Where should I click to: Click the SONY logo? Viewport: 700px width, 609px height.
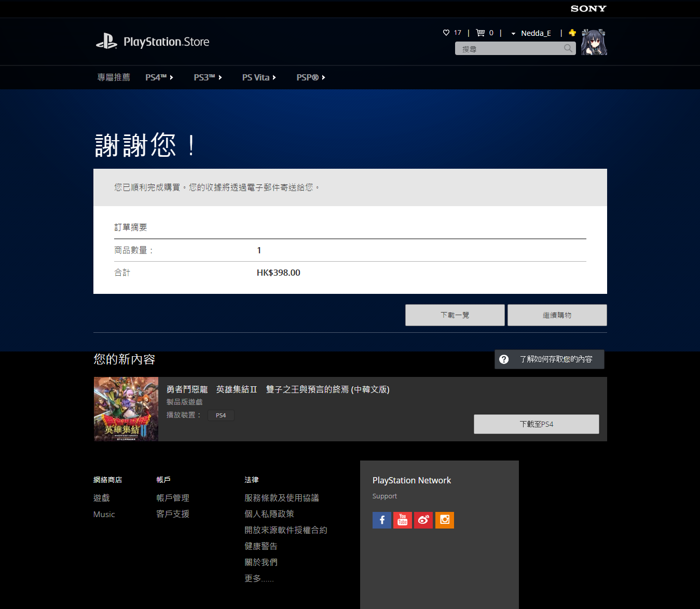[x=588, y=9]
